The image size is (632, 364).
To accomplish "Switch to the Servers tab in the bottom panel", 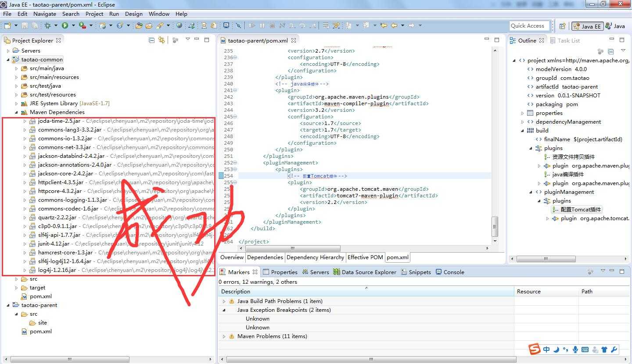I will [316, 272].
